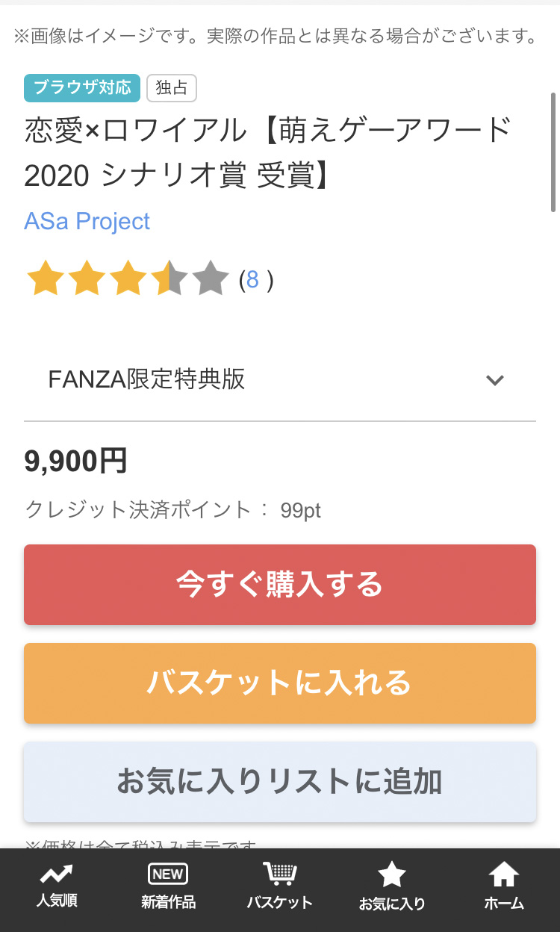Open the review count (8) link

click(252, 280)
